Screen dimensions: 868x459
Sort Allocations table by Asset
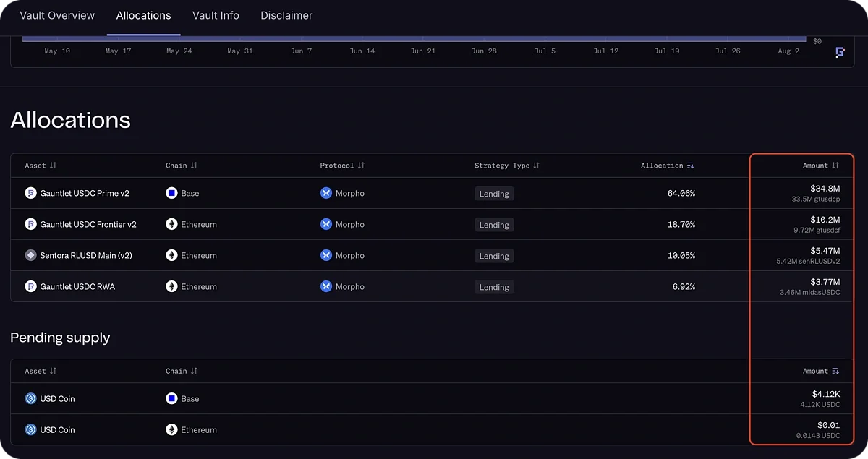click(41, 166)
